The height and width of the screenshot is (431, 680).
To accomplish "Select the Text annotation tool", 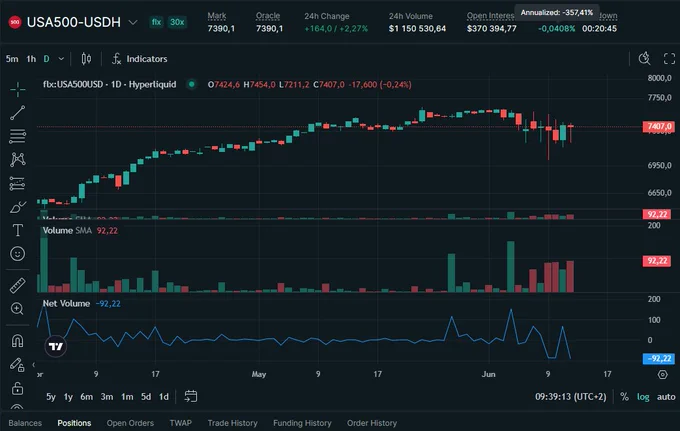I will pos(18,230).
